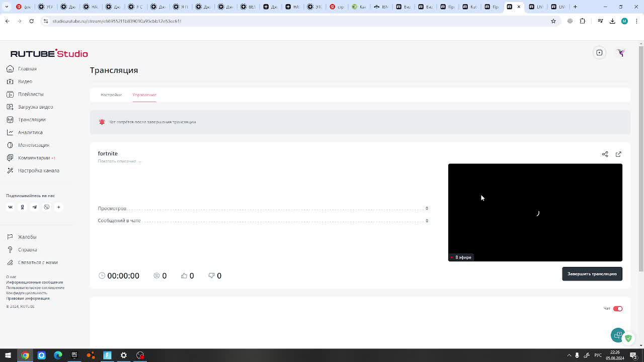Open browser downloads icon
This screenshot has height=362, width=644.
(x=612, y=21)
